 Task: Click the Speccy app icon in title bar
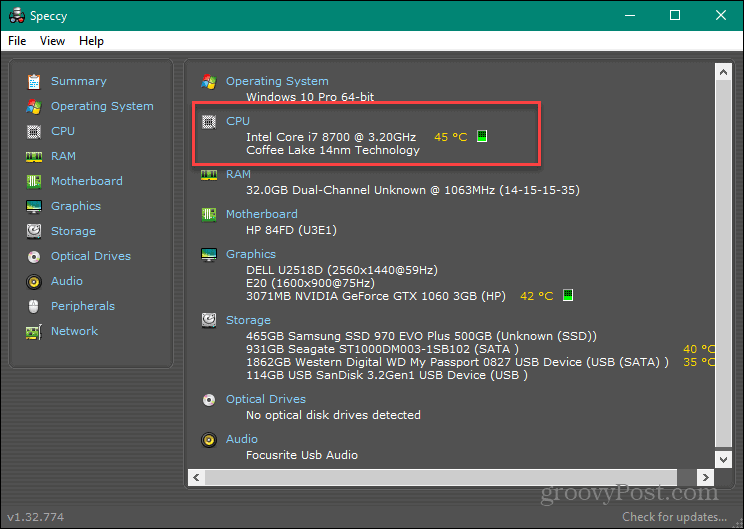17,16
